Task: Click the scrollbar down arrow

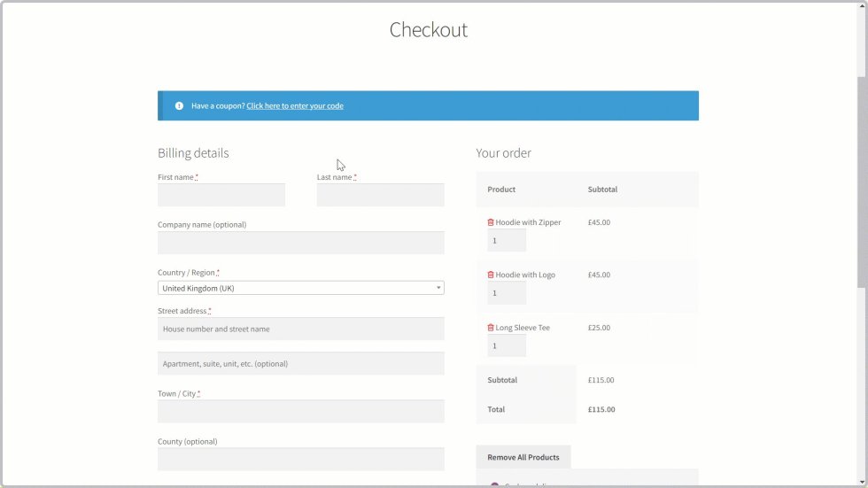Action: 861,483
